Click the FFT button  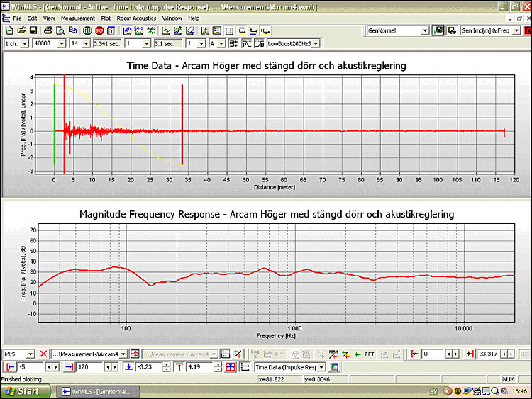[369, 354]
